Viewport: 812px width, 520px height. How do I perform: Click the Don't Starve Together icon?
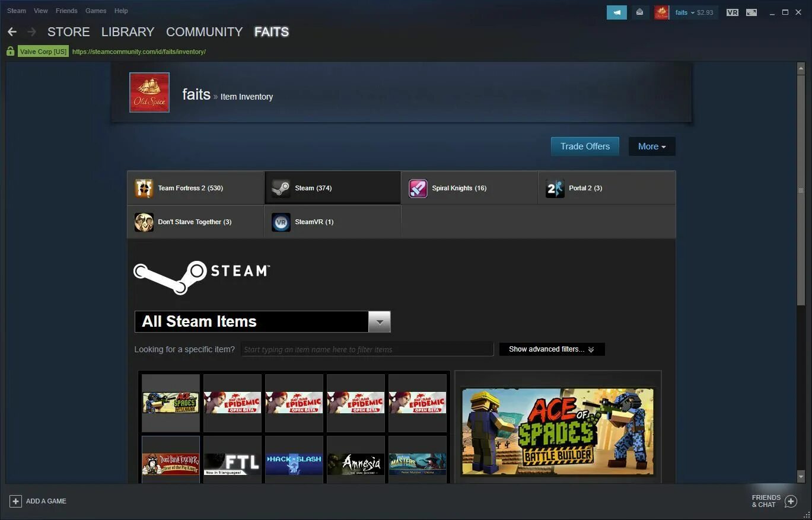coord(144,222)
